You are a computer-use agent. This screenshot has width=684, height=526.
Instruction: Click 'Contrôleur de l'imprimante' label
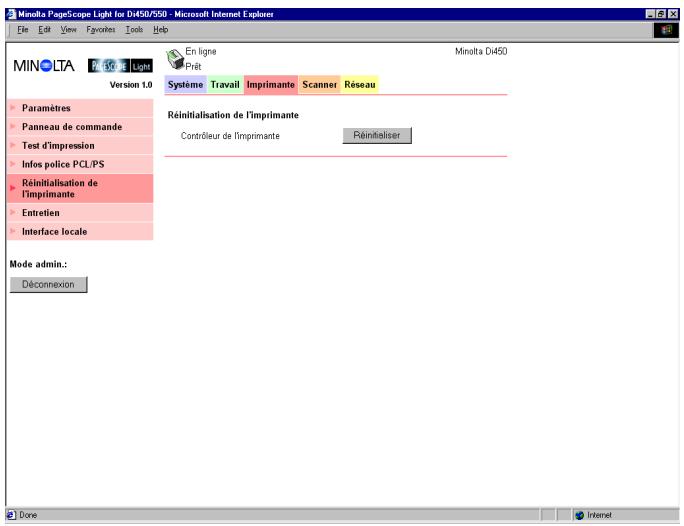click(230, 136)
